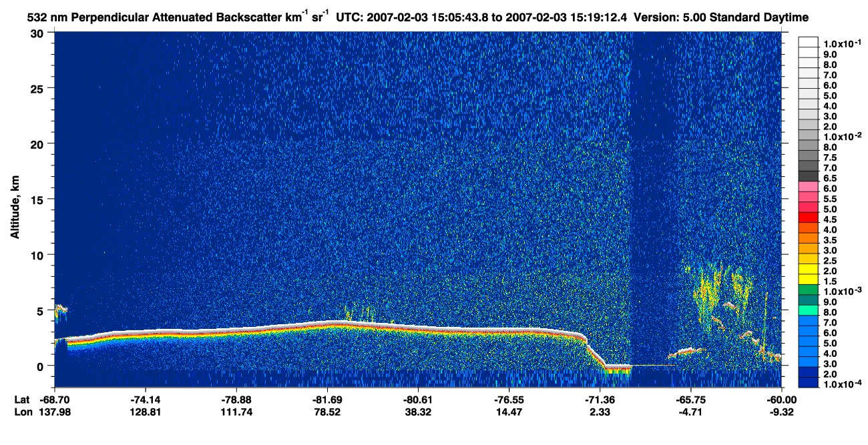Click the pink 6.0 colorbar swatch
The width and height of the screenshot is (868, 445).
(x=808, y=188)
